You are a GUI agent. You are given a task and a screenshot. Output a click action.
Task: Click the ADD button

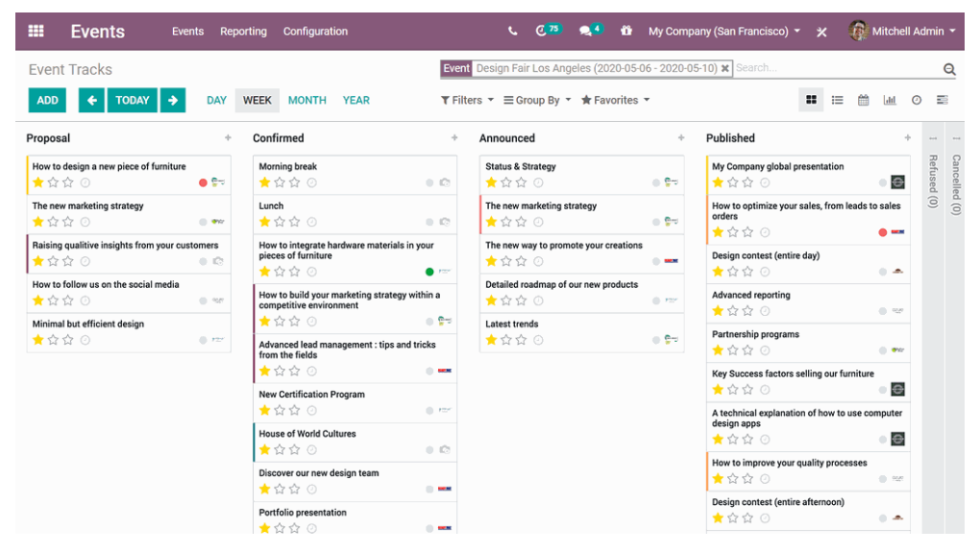tap(45, 99)
